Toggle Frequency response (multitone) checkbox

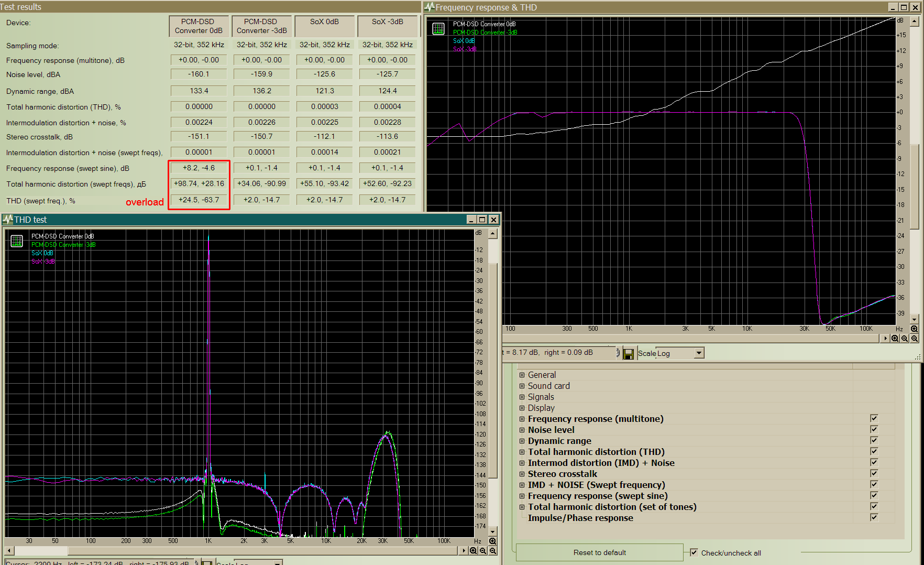pos(874,418)
